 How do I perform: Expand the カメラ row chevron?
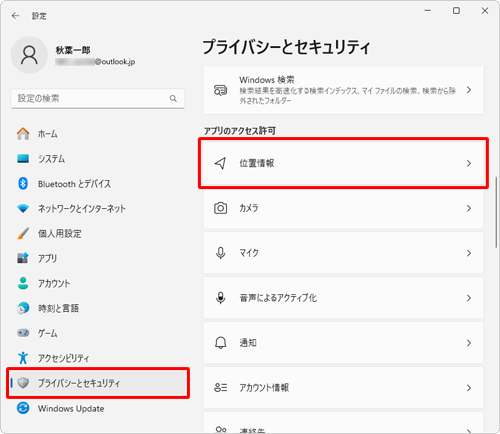point(469,208)
